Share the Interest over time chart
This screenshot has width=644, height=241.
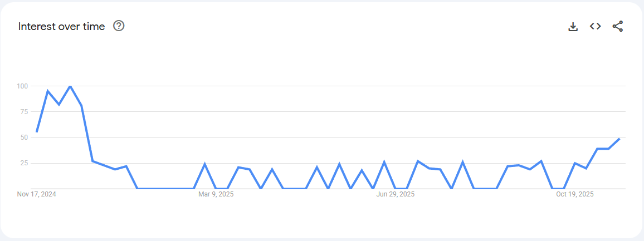(x=617, y=26)
